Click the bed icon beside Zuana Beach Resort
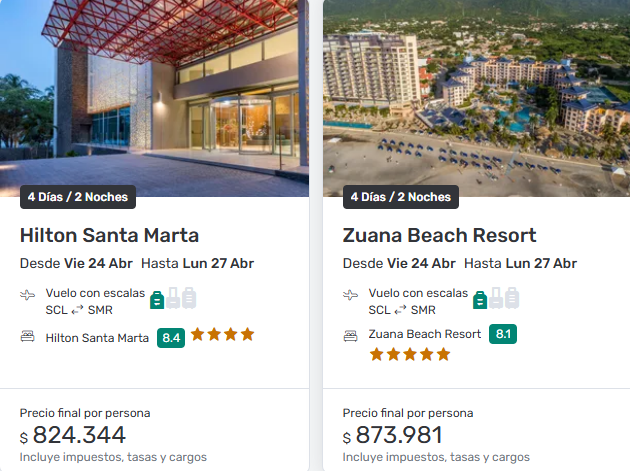The width and height of the screenshot is (630, 471). pyautogui.click(x=350, y=337)
